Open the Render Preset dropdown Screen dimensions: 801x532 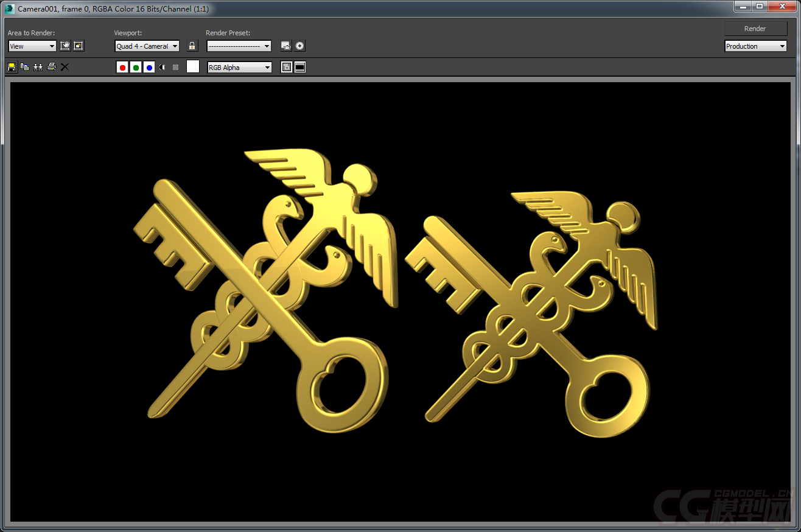(239, 46)
